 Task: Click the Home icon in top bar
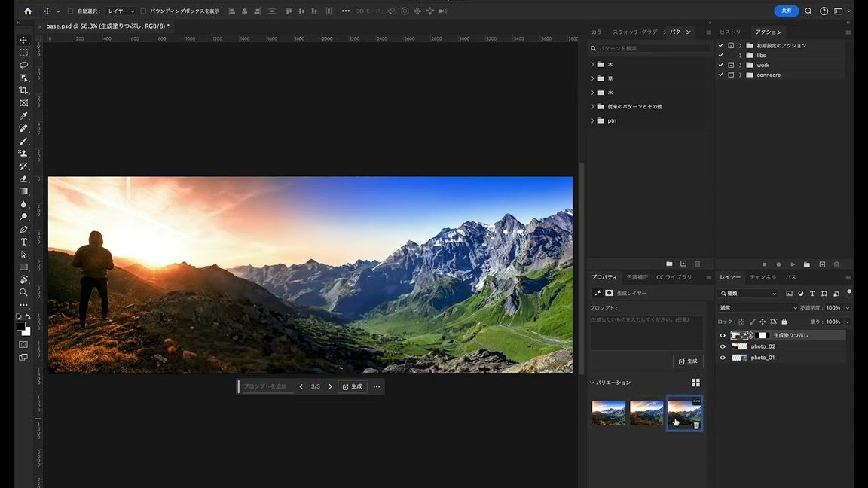[x=28, y=11]
